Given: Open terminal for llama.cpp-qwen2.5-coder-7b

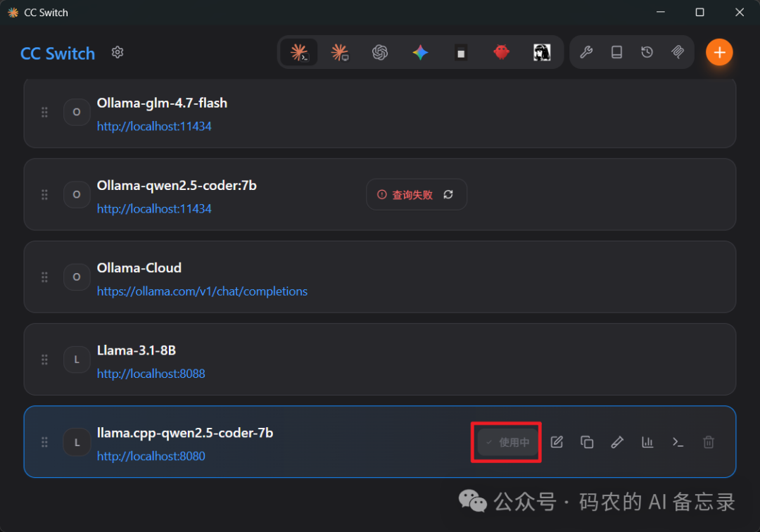Looking at the screenshot, I should (x=678, y=442).
